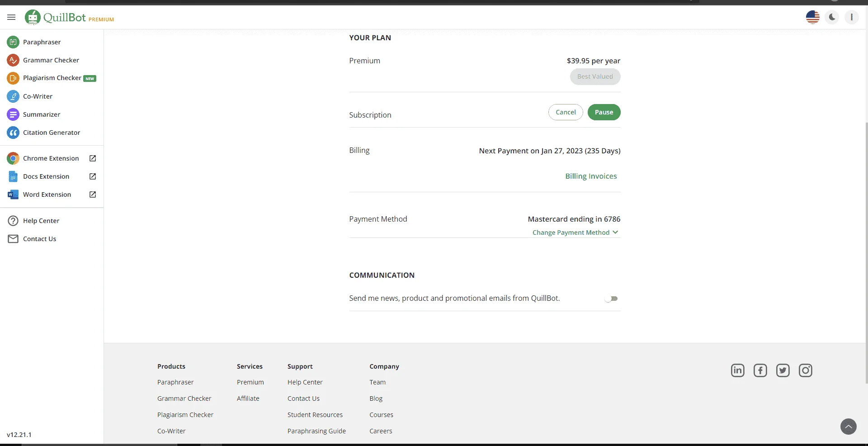The image size is (868, 446).
Task: Enable promotional emails toggle
Action: point(611,299)
